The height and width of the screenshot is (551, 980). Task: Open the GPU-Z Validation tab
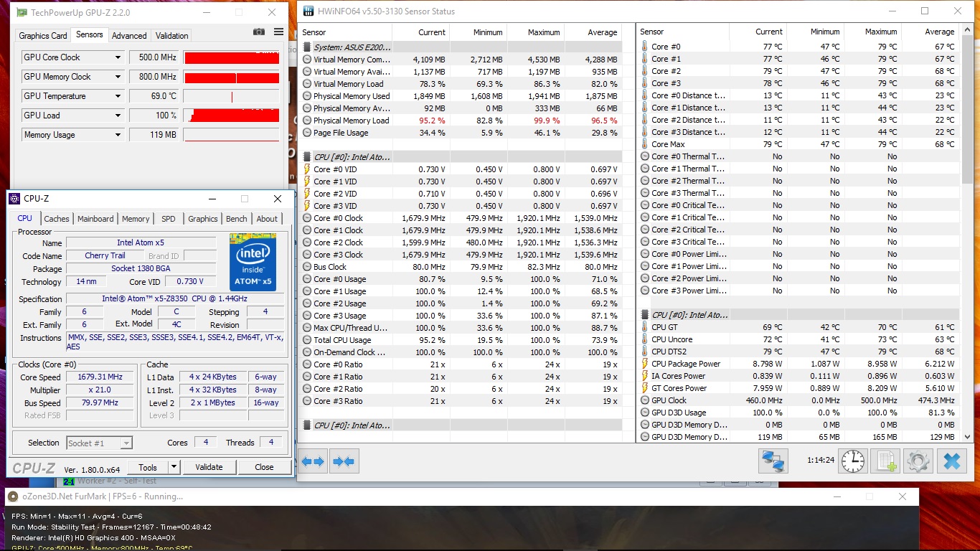pyautogui.click(x=172, y=36)
